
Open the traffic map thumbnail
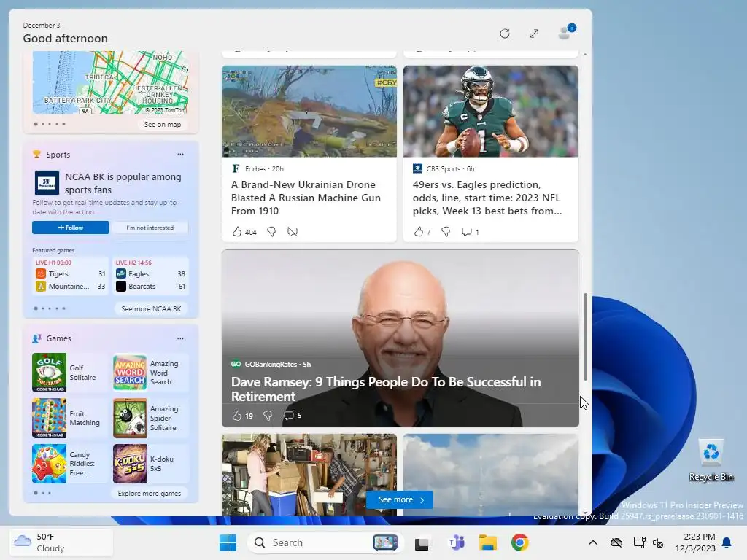pos(111,82)
